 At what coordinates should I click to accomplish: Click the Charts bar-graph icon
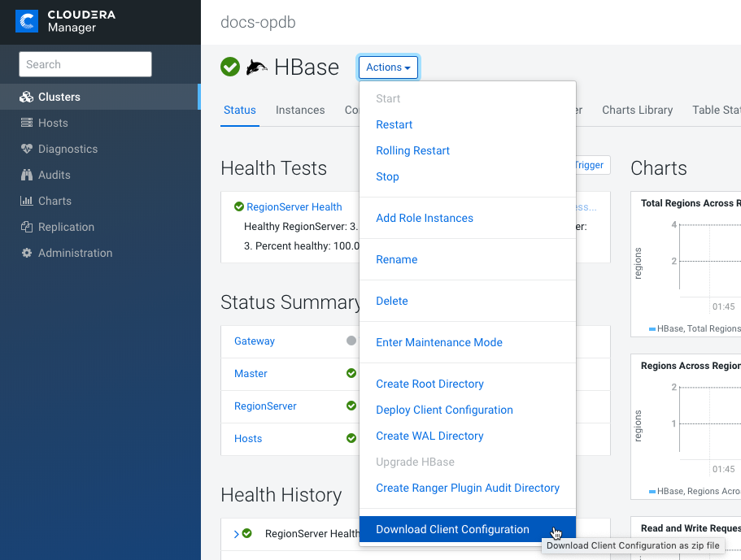26,201
